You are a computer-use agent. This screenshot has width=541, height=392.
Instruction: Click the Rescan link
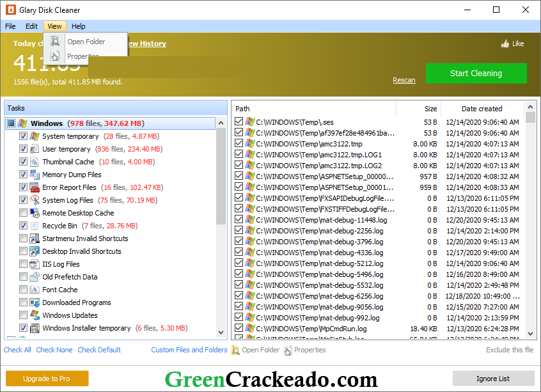(404, 79)
